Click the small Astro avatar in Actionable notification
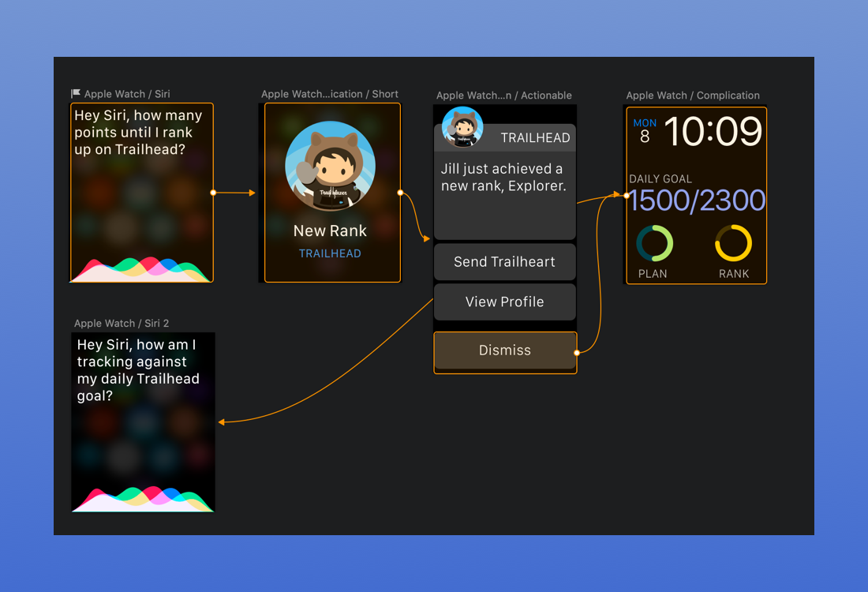The image size is (868, 592). tap(462, 127)
